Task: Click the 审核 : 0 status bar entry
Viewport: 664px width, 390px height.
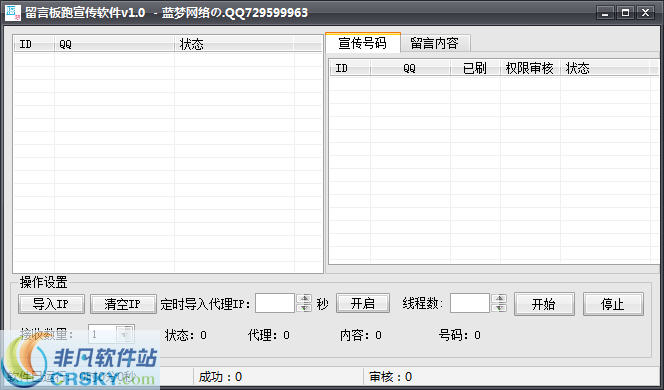Action: tap(390, 377)
